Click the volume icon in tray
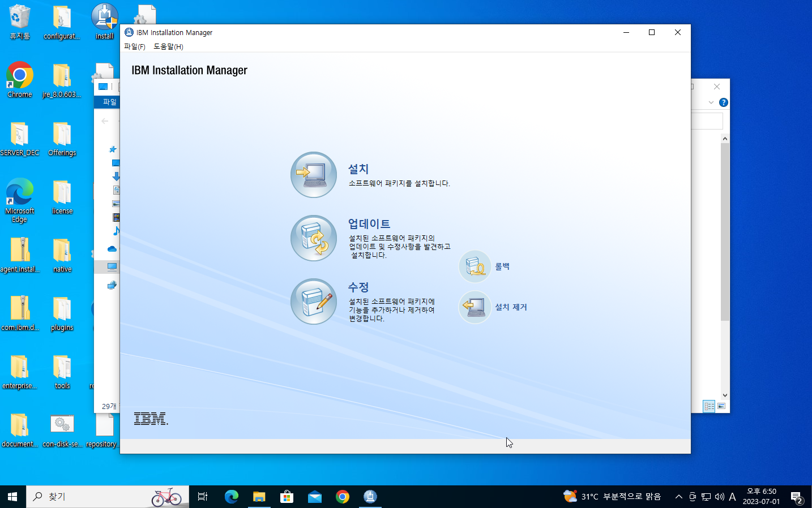The height and width of the screenshot is (508, 812). [719, 497]
